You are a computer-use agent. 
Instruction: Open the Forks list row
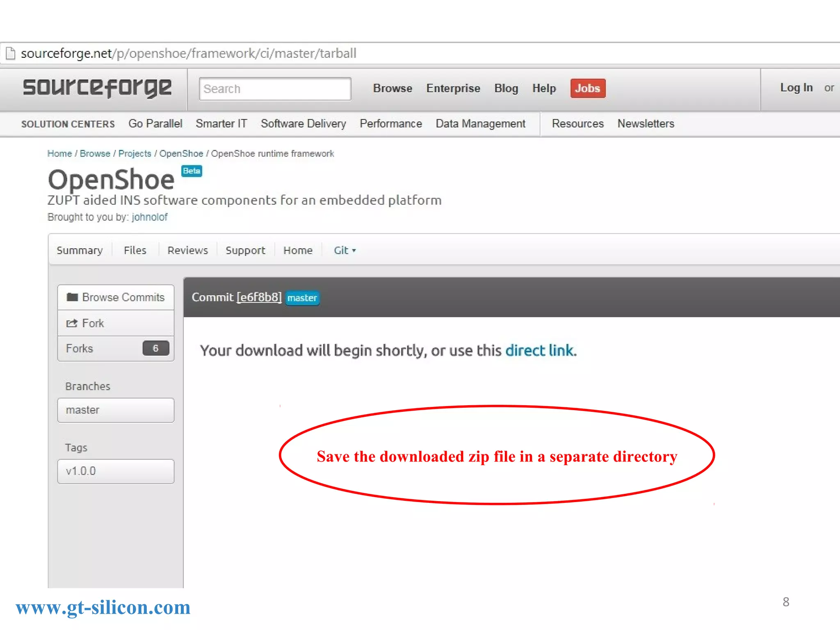[116, 349]
